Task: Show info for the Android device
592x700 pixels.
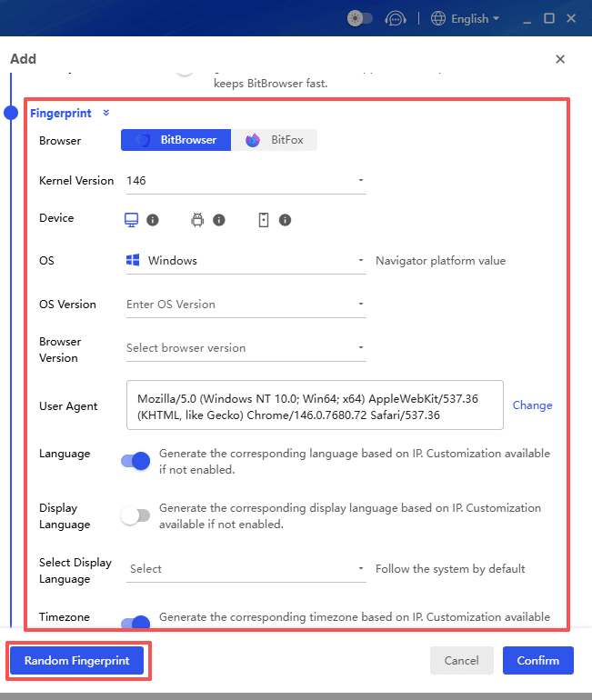Action: (x=219, y=220)
